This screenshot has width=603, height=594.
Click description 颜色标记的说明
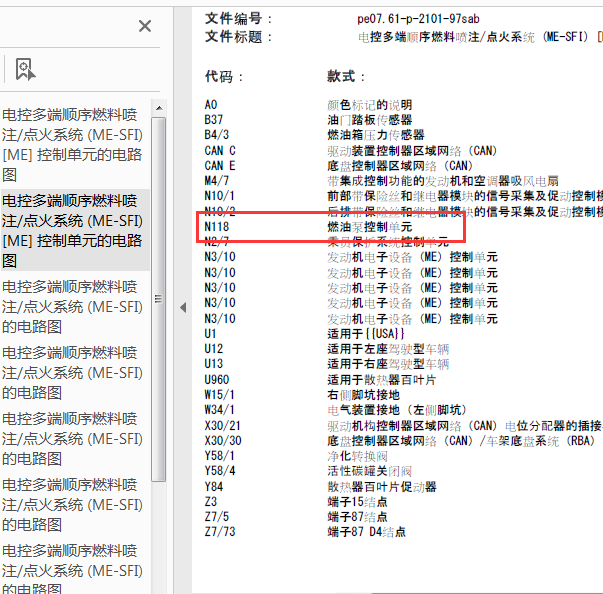point(370,105)
